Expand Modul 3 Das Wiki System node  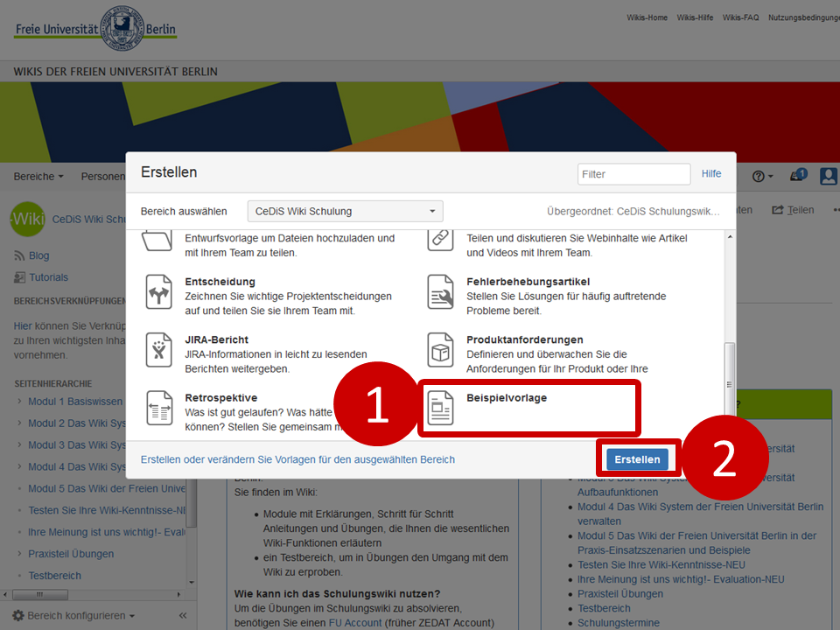tap(19, 444)
